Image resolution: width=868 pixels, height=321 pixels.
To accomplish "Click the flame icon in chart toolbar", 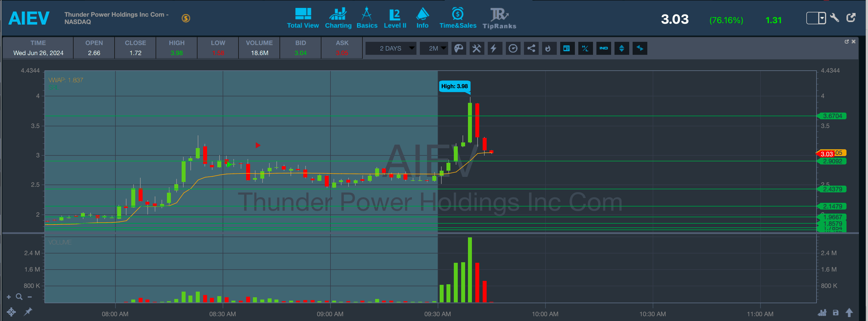I will tap(549, 48).
